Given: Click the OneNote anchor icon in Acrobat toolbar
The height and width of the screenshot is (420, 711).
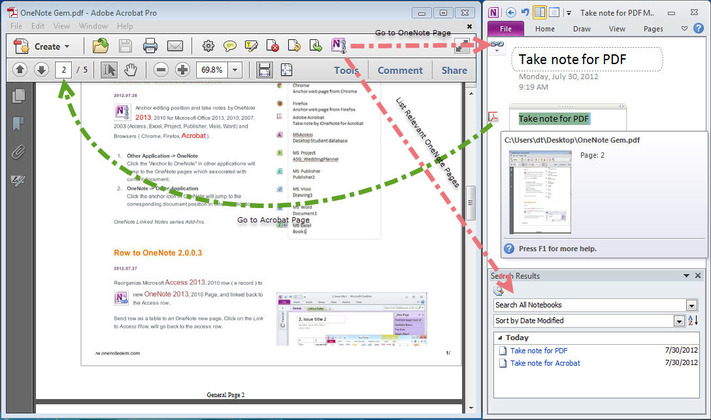Looking at the screenshot, I should [338, 45].
